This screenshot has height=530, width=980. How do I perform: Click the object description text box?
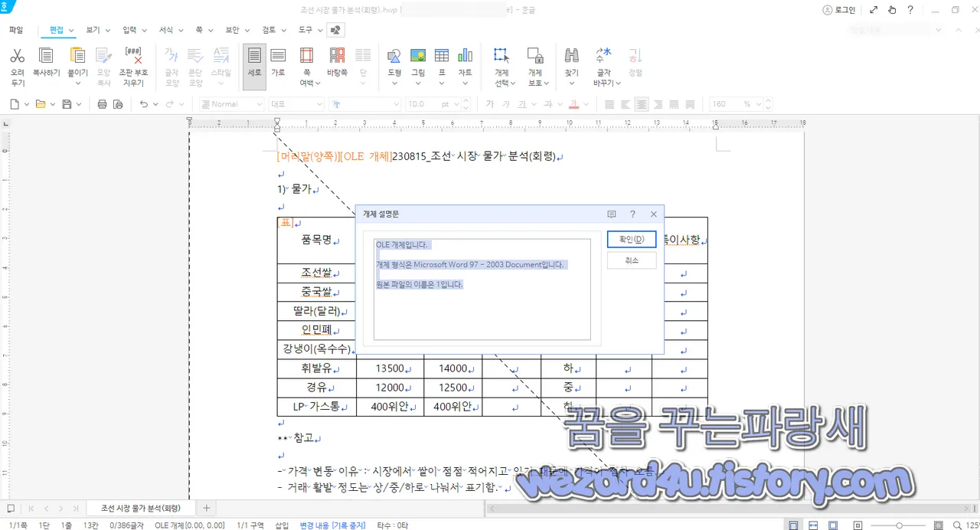pyautogui.click(x=482, y=289)
